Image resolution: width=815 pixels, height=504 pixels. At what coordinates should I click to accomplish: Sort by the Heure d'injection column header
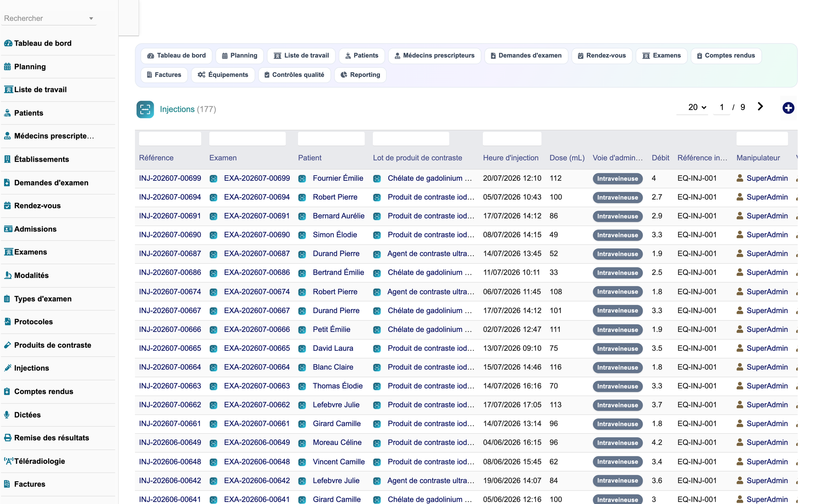pyautogui.click(x=511, y=158)
